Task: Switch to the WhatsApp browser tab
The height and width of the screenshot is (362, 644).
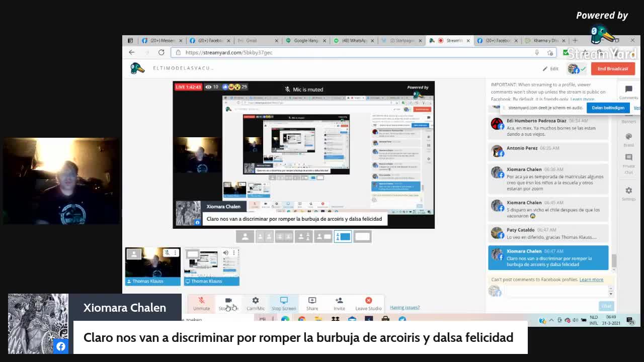Action: [353, 41]
